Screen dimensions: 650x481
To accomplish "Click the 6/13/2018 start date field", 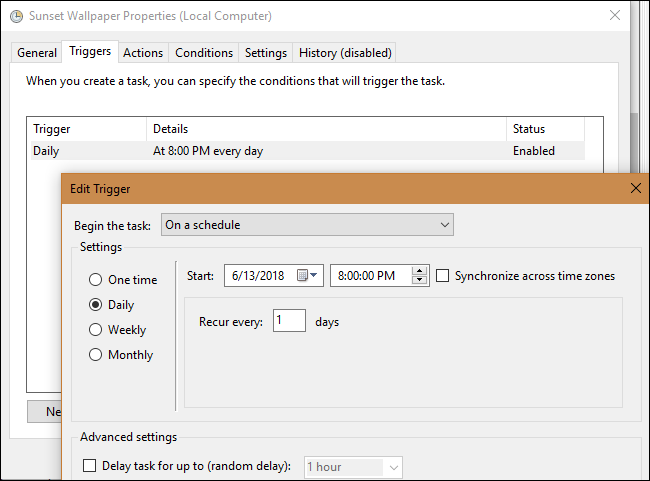I will [274, 276].
